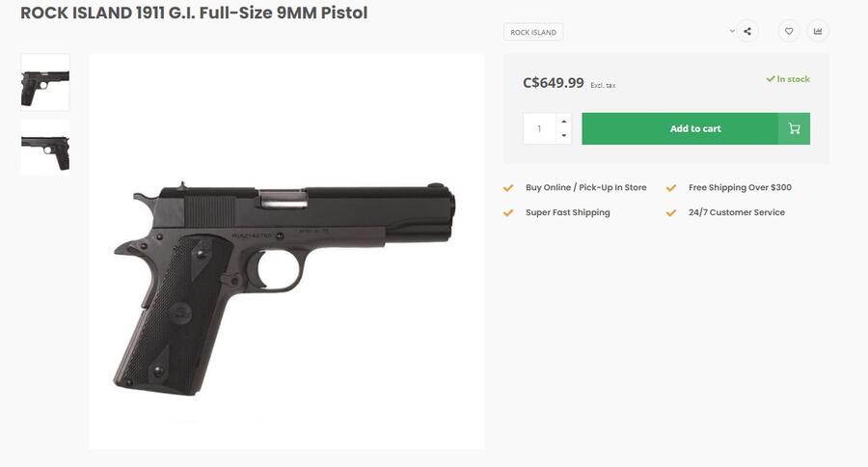This screenshot has width=868, height=467.
Task: Select the second pistol thumbnail
Action: 45,147
